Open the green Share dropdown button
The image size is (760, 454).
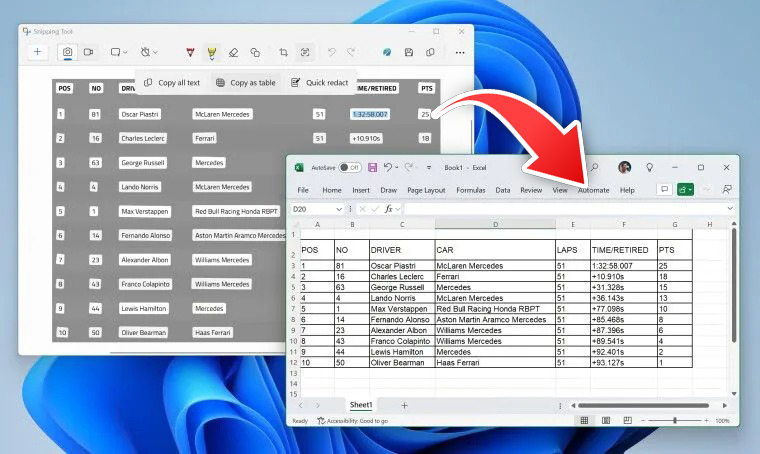(x=685, y=189)
